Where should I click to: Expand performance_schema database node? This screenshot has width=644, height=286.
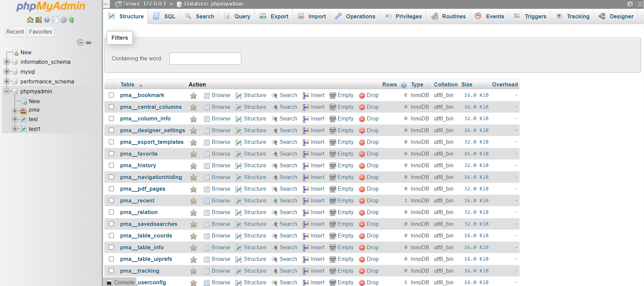pos(7,81)
